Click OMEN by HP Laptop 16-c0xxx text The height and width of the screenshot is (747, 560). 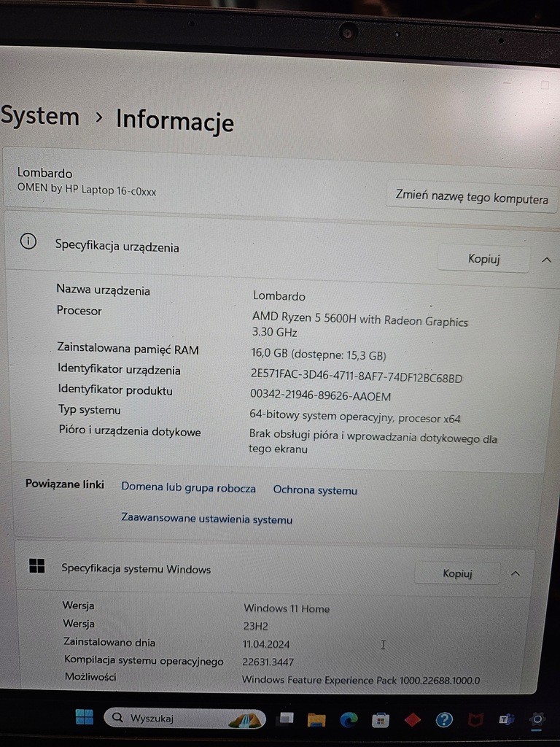click(x=87, y=189)
